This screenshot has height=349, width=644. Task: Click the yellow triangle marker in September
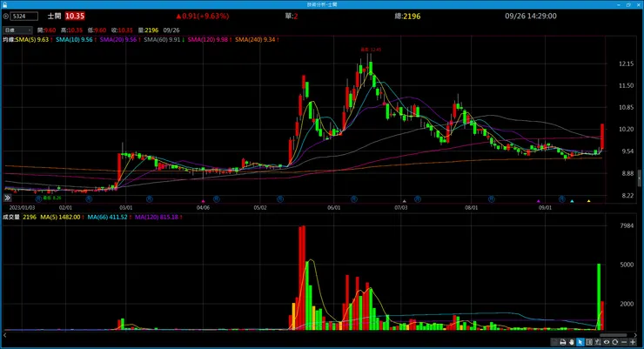(588, 201)
